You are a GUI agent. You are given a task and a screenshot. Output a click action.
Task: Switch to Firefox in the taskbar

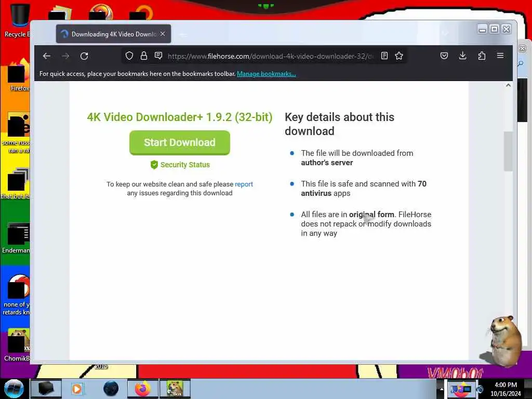(143, 389)
